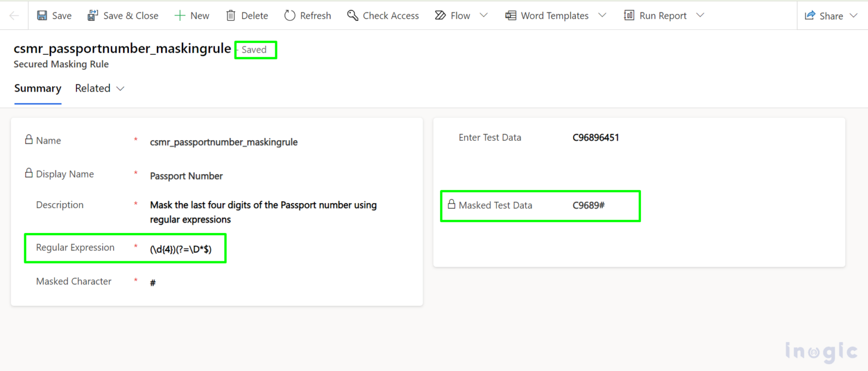The height and width of the screenshot is (371, 868).
Task: Select the Masked Character field value
Action: point(153,283)
